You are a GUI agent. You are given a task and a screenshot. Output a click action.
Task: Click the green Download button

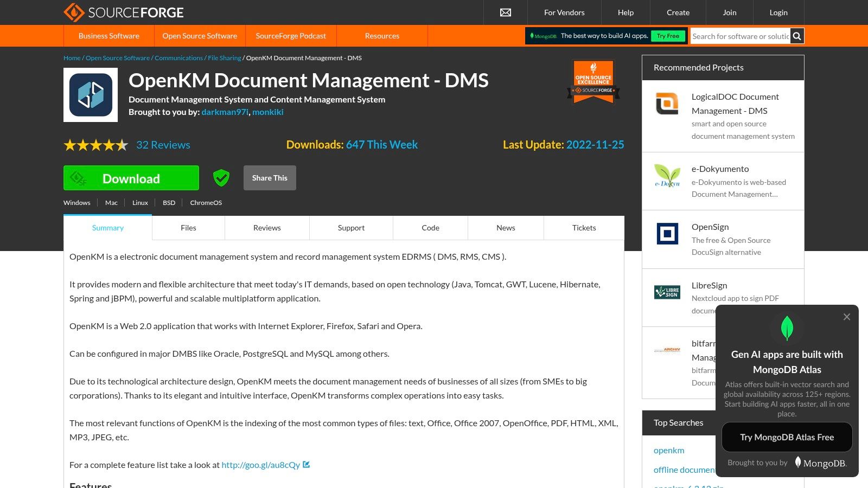coord(131,178)
